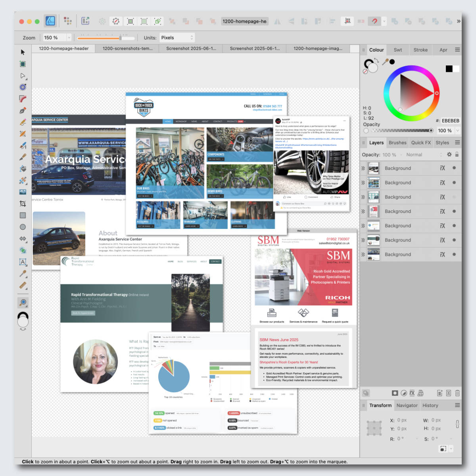Delete layer with the trash icon

[457, 393]
